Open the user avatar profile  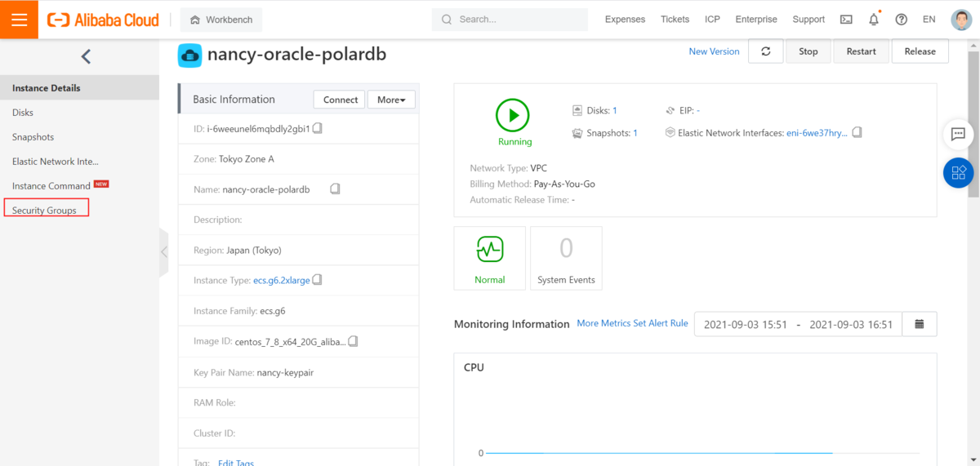point(960,20)
